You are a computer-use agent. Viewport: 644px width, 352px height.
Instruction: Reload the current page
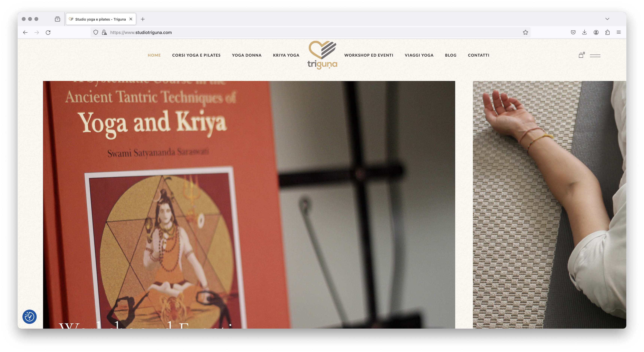coord(48,33)
